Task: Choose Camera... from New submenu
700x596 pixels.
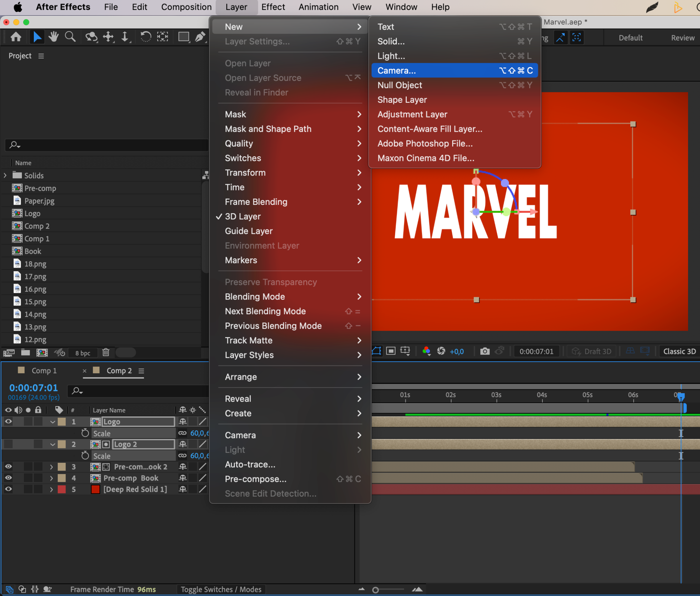Action: point(396,71)
